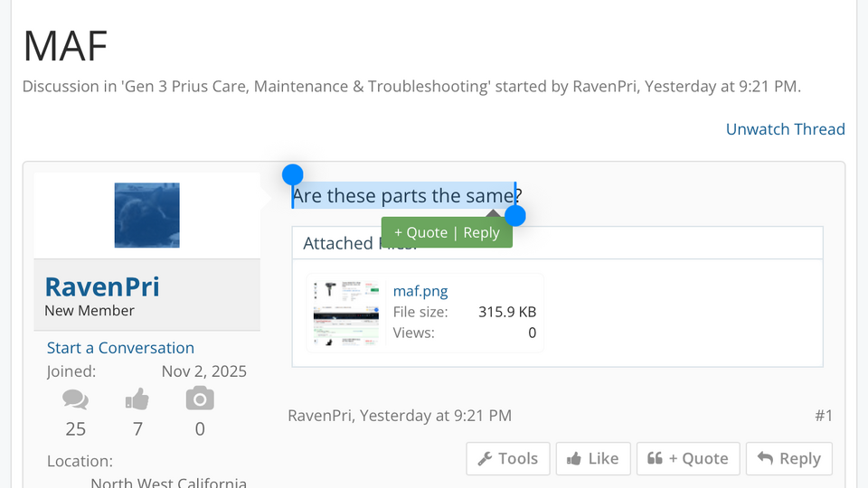
Task: Click the post permalink #1
Action: tap(823, 416)
